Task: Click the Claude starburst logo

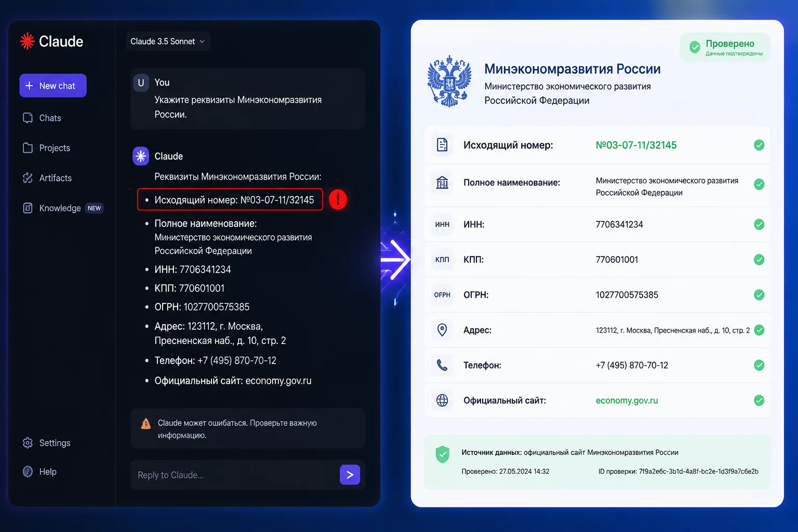Action: tap(27, 41)
